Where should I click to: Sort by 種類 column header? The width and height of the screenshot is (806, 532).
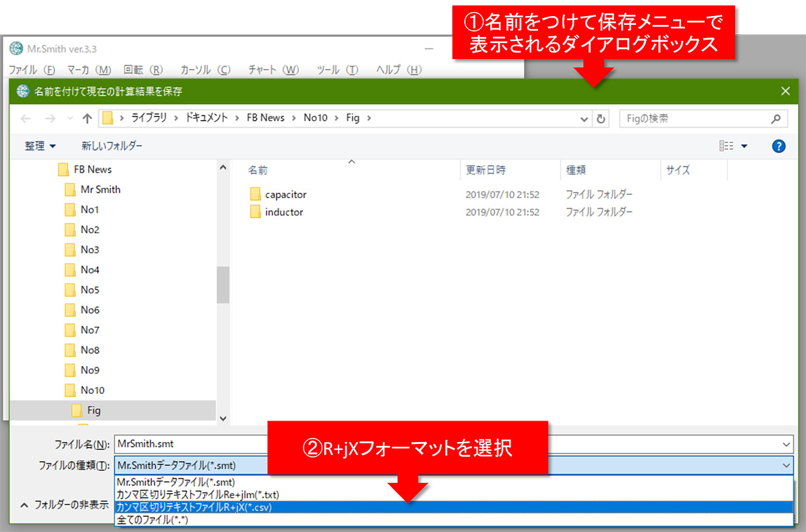coord(576,171)
